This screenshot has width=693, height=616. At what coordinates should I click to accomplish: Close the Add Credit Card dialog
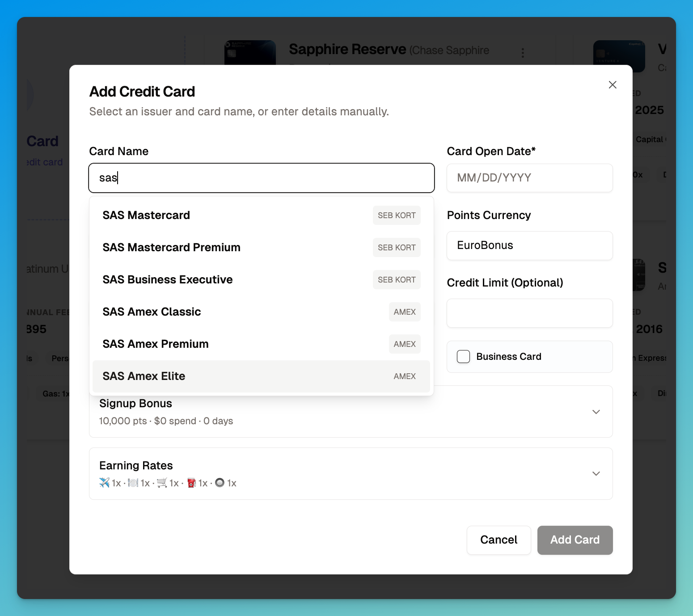(613, 85)
